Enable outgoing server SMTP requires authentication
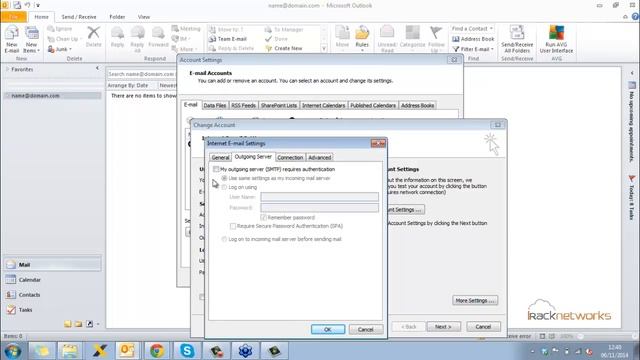 216,169
